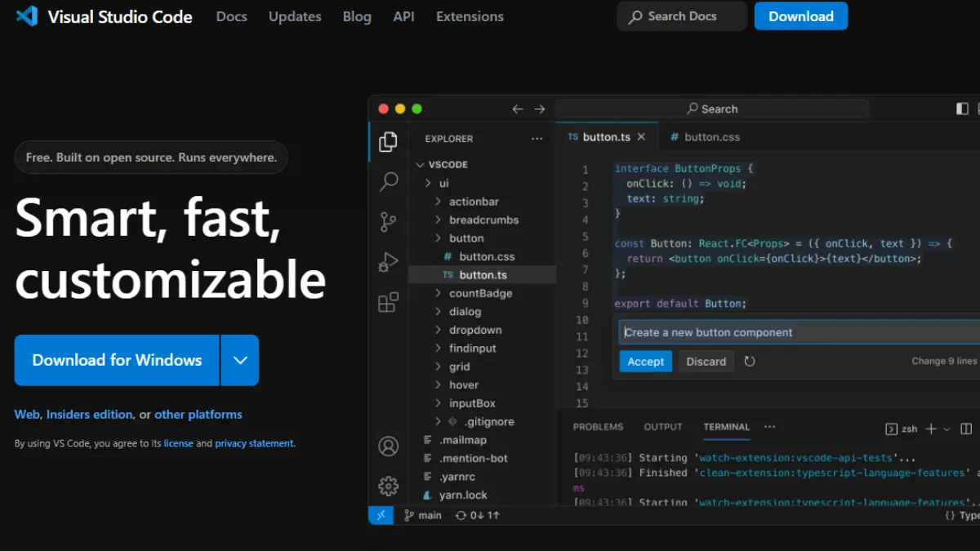
Task: Switch to the OUTPUT panel tab
Action: click(663, 427)
